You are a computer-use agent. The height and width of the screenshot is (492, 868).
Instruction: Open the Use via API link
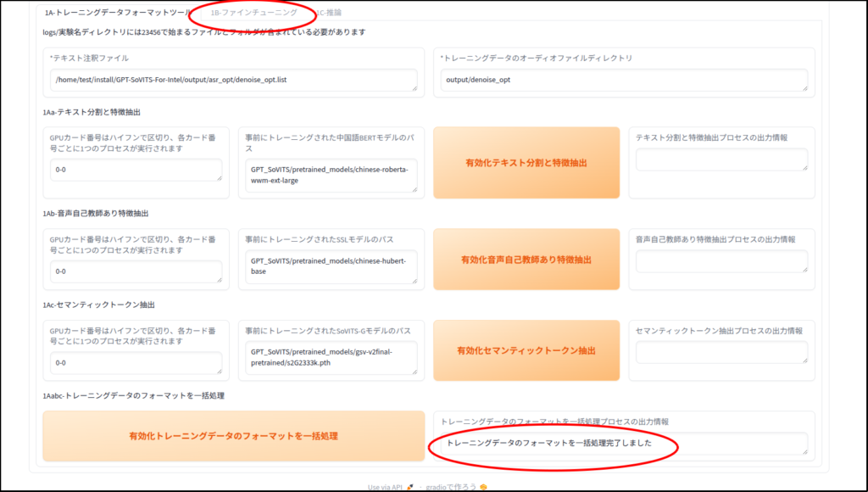386,487
